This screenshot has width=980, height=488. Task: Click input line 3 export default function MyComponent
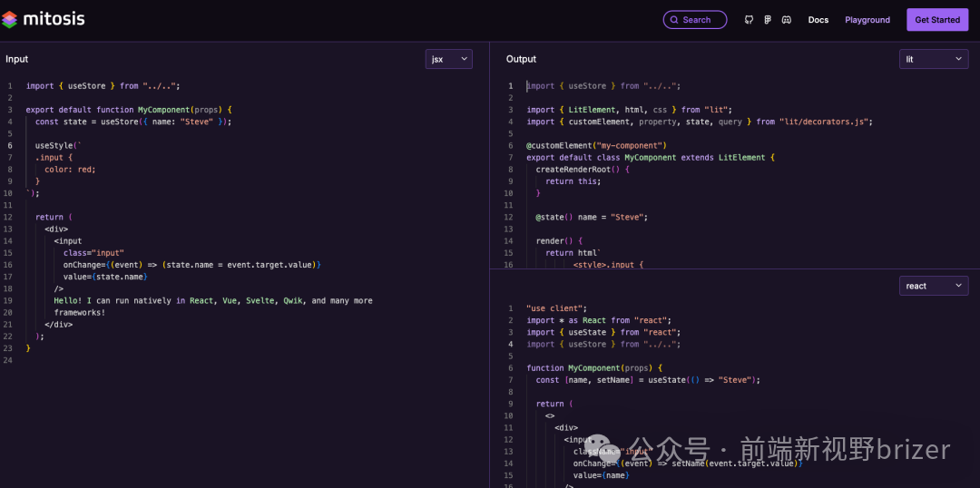(x=129, y=110)
